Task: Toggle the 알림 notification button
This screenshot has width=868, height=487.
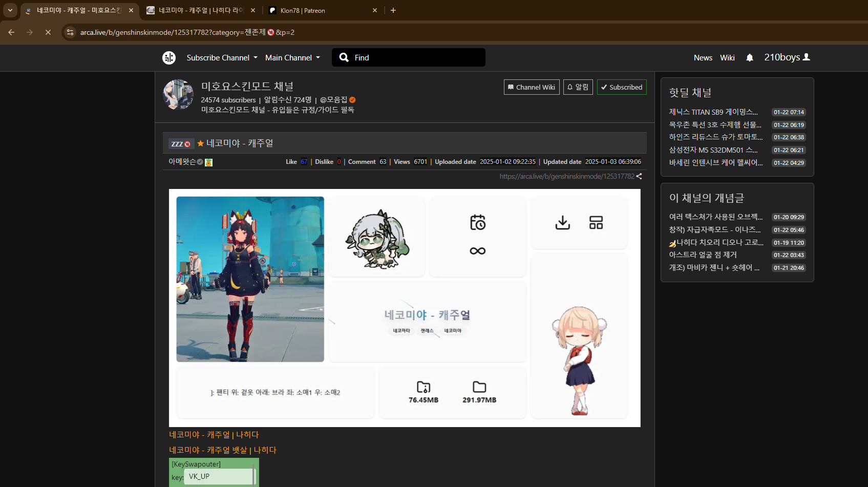Action: 578,87
